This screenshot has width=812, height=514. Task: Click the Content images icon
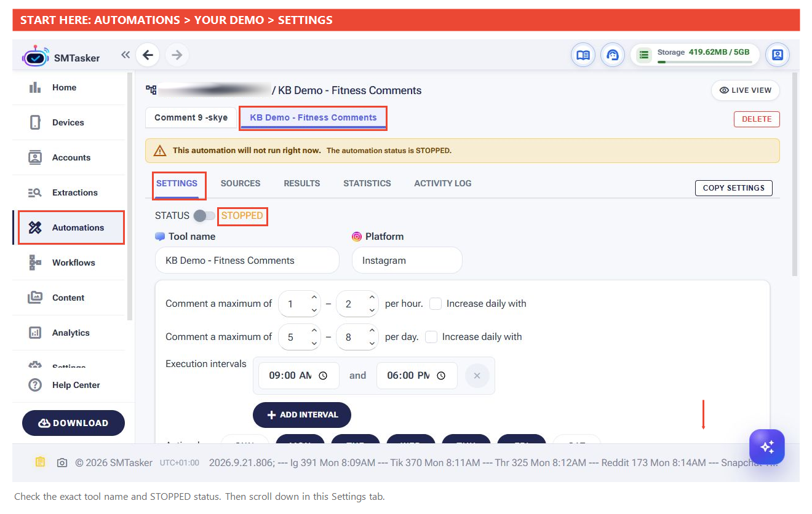point(35,298)
